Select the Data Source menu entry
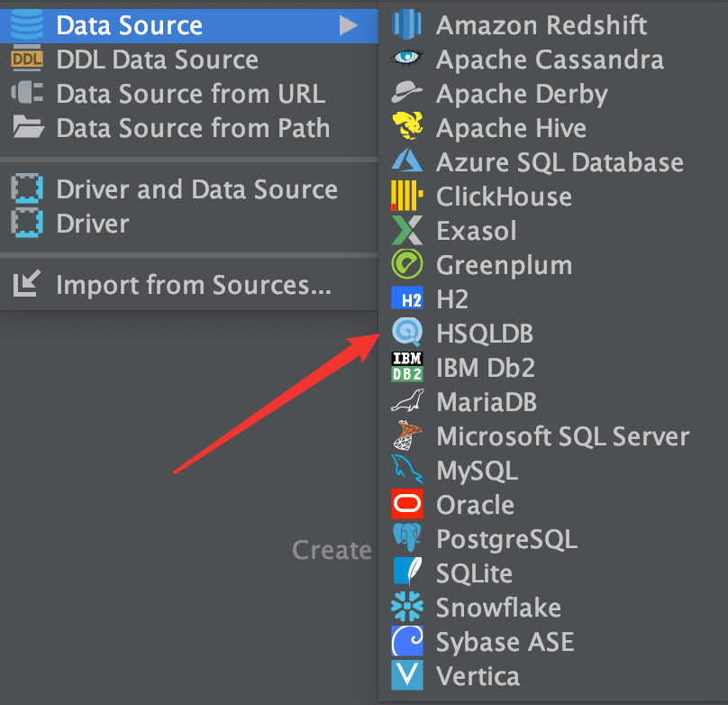The image size is (728, 705). pyautogui.click(x=189, y=25)
